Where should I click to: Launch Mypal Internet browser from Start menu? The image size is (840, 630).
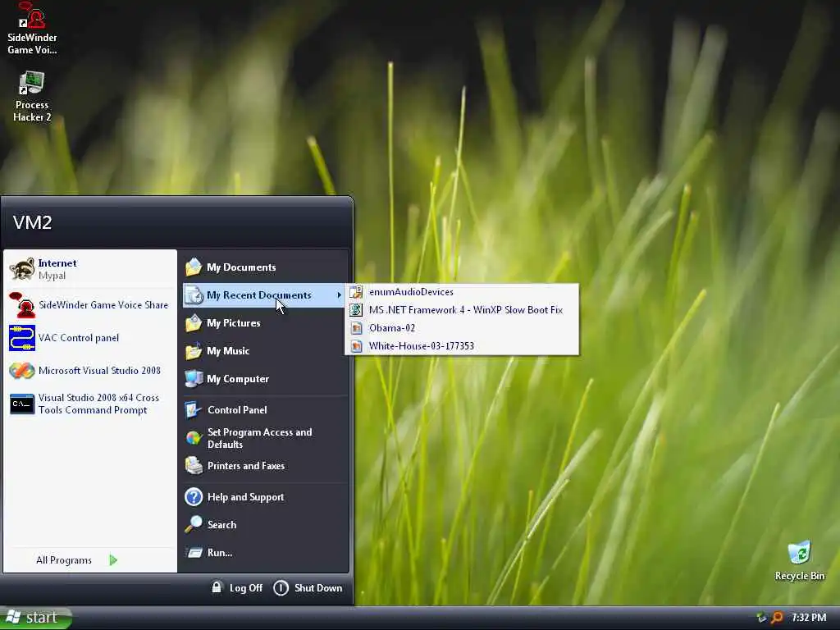coord(90,269)
